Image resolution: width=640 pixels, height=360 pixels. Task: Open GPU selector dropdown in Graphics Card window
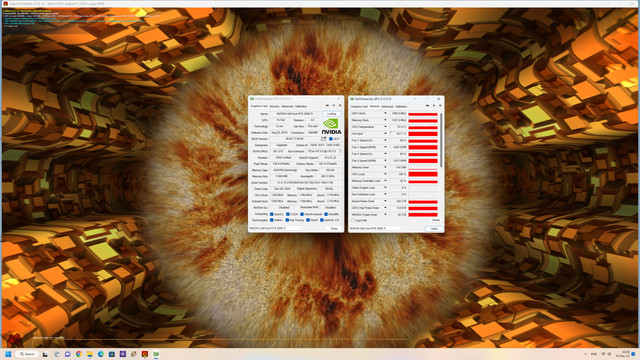coord(275,228)
